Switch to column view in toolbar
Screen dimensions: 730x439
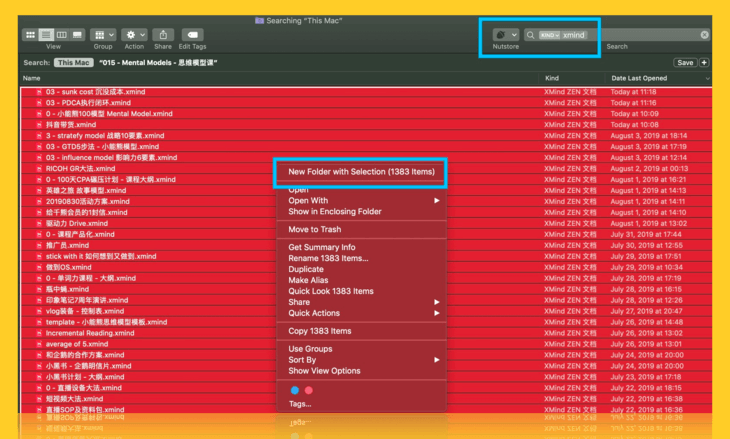(62, 35)
